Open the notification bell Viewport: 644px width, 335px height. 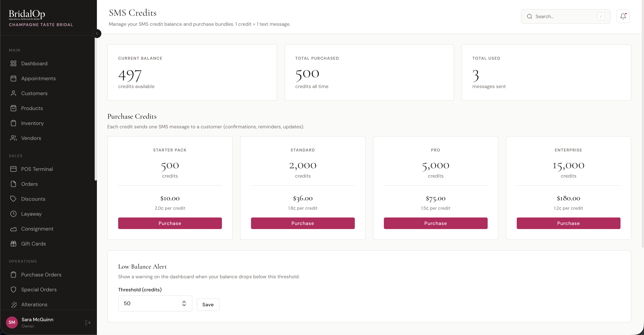(x=623, y=16)
